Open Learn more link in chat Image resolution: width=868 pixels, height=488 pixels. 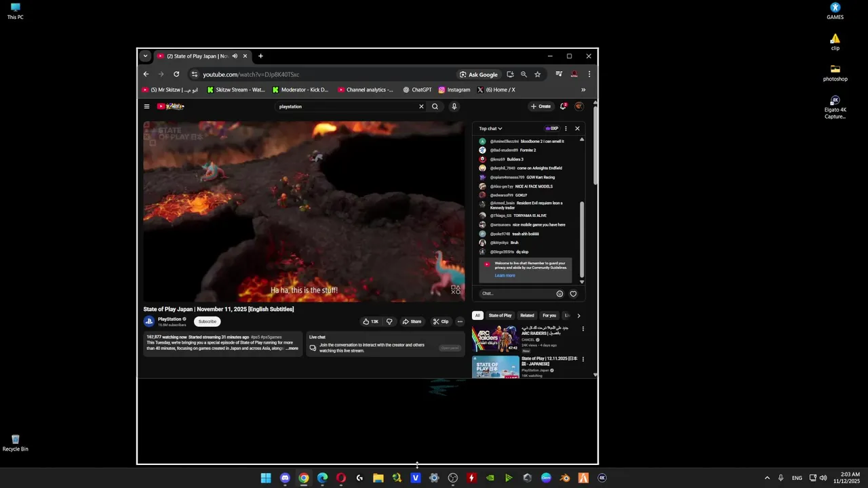[505, 275]
